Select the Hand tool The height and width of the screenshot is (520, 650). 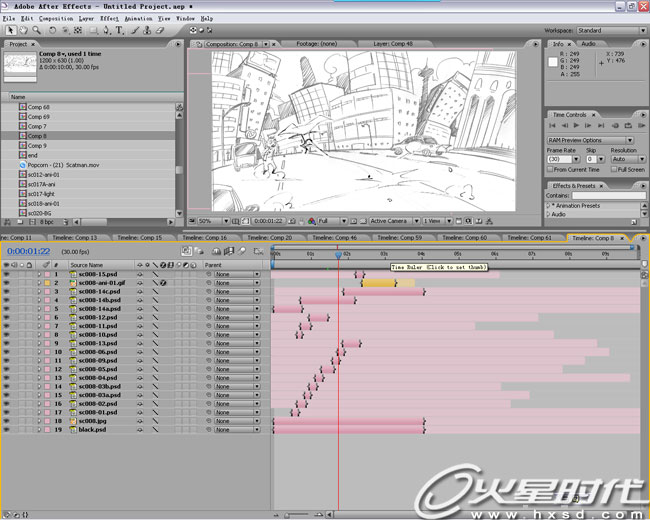[x=24, y=30]
